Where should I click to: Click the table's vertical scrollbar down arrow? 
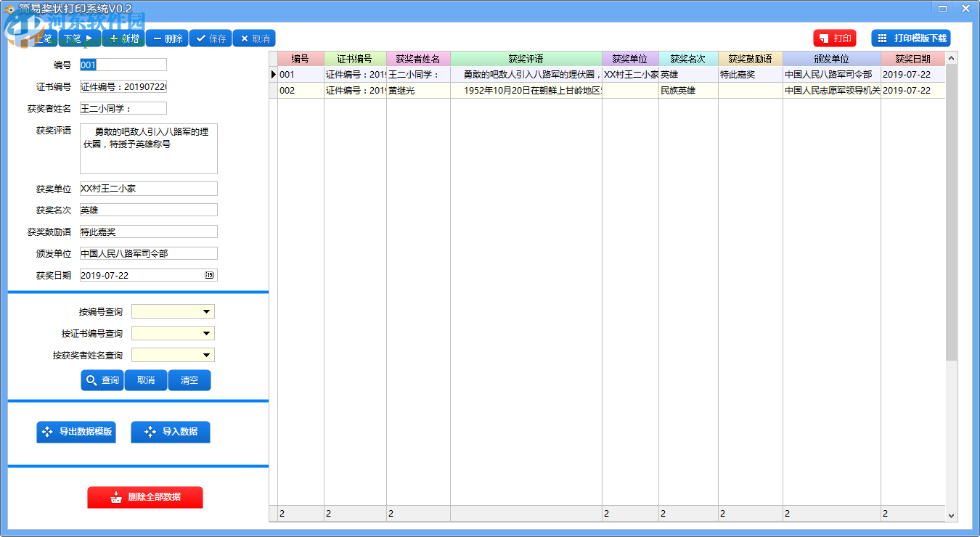pyautogui.click(x=952, y=515)
